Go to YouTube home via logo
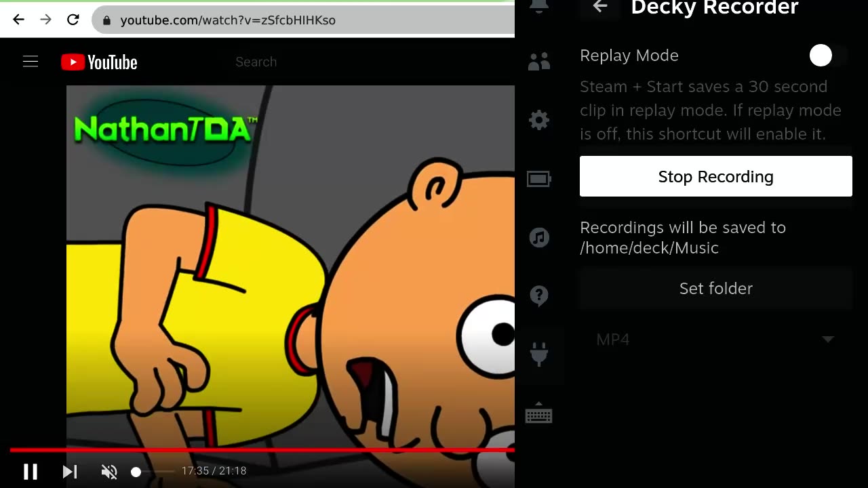The width and height of the screenshot is (868, 488). 99,62
